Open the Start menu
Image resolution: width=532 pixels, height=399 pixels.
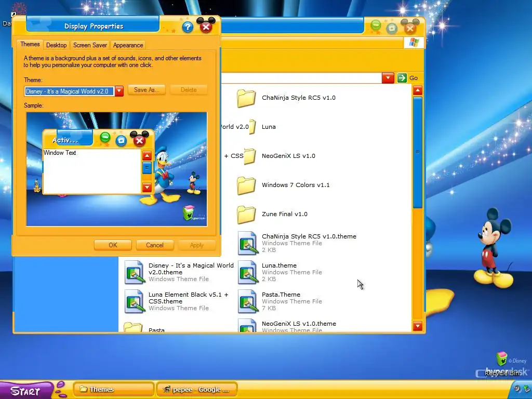click(x=27, y=390)
